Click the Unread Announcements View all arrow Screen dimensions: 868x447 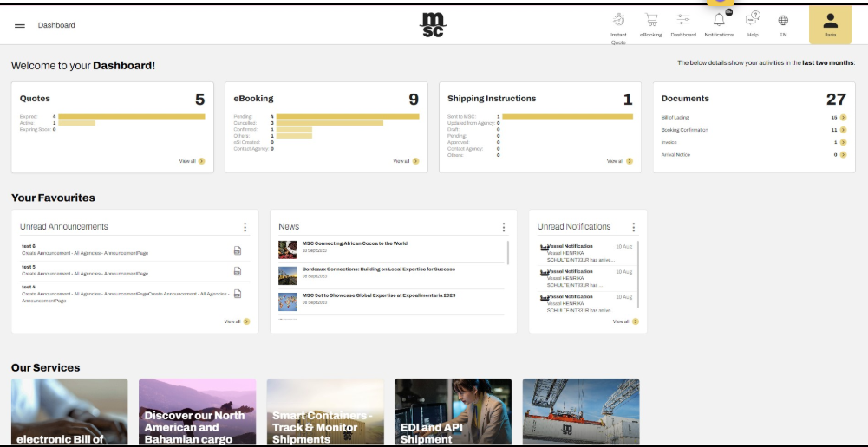click(x=246, y=321)
